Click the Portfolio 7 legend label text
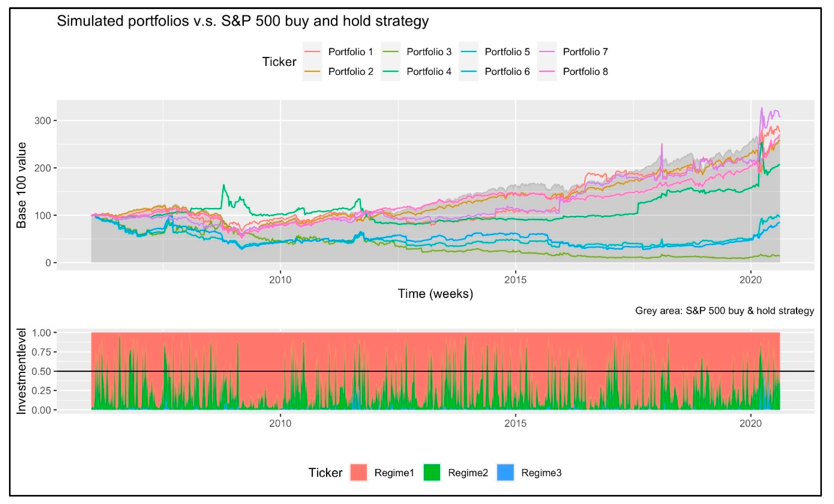 coord(585,52)
